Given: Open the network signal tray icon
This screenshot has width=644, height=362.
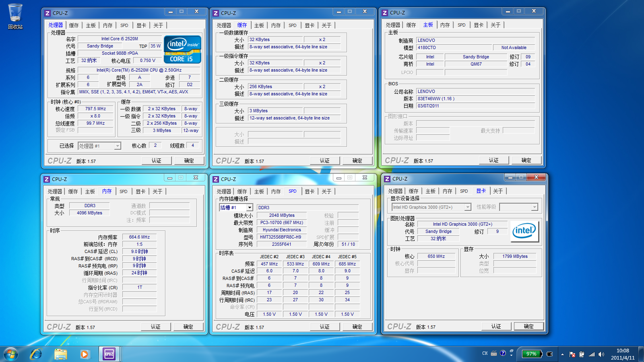Looking at the screenshot, I should [x=592, y=354].
